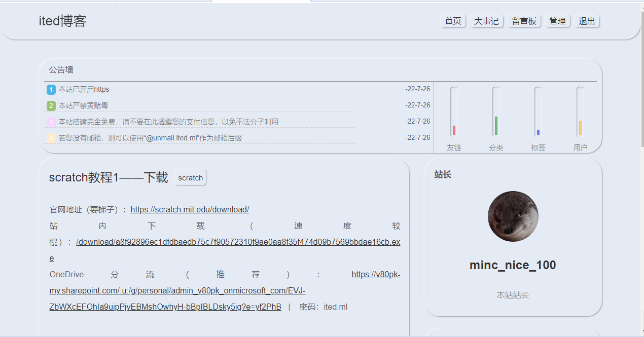Log out using the 退出 button
644x337 pixels.
click(x=587, y=21)
